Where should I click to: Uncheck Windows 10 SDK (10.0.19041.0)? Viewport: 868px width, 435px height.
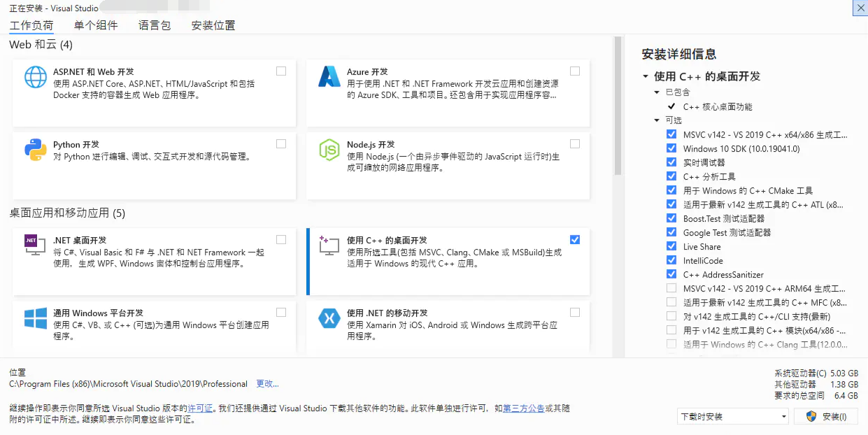click(x=671, y=148)
